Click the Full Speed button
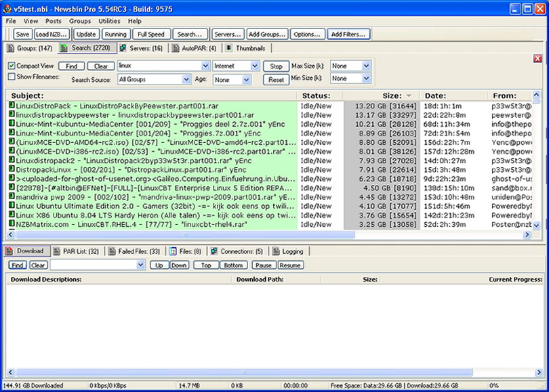The height and width of the screenshot is (392, 549). [x=151, y=35]
